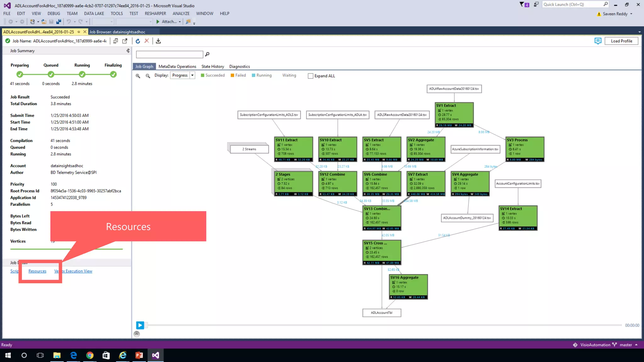Open the Attach button dropdown arrow
Viewport: 644px width, 362px height.
[180, 22]
